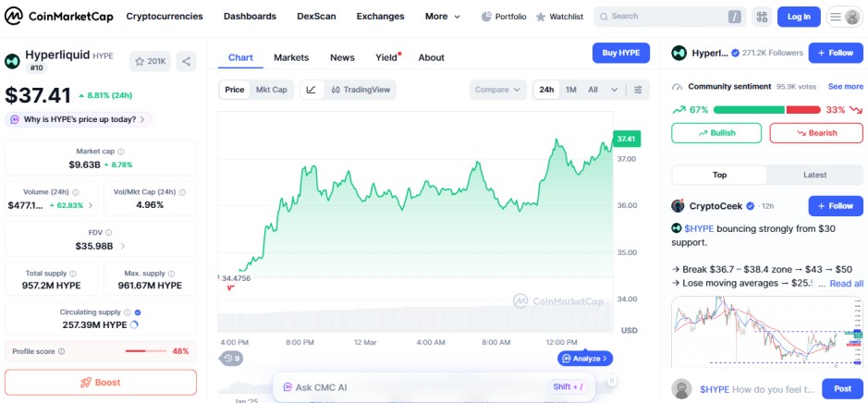Expand Volume (24h) details arrow
This screenshot has height=403, width=868.
(91, 205)
